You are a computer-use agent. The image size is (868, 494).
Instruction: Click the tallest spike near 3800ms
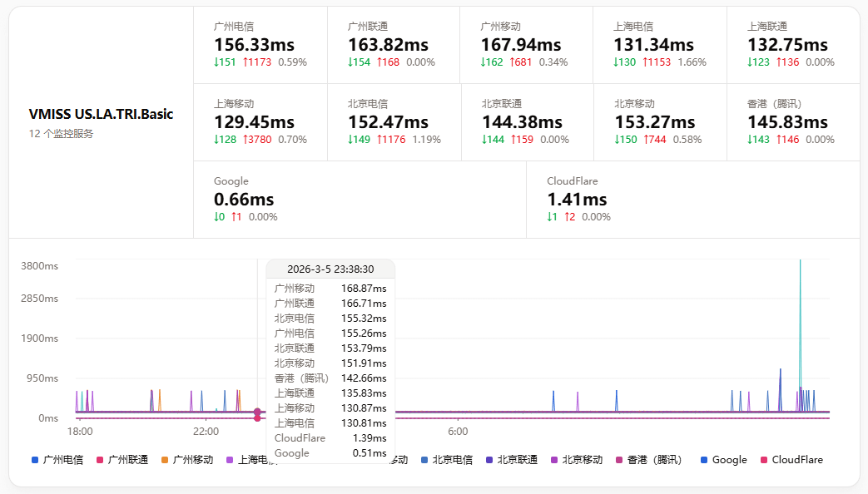pyautogui.click(x=800, y=263)
